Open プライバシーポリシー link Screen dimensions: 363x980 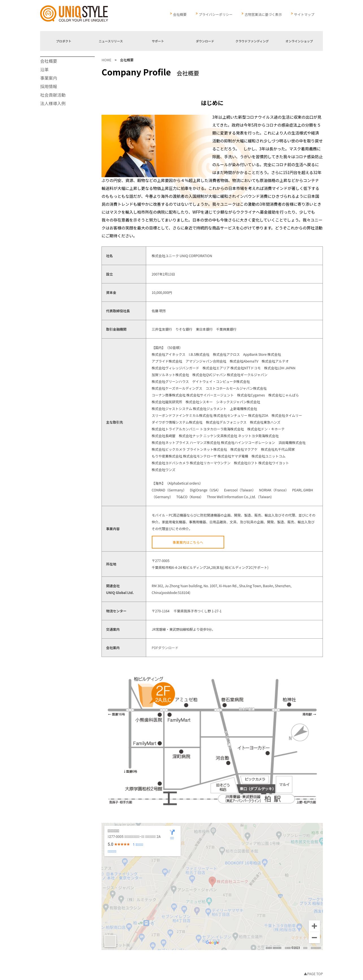click(x=215, y=14)
